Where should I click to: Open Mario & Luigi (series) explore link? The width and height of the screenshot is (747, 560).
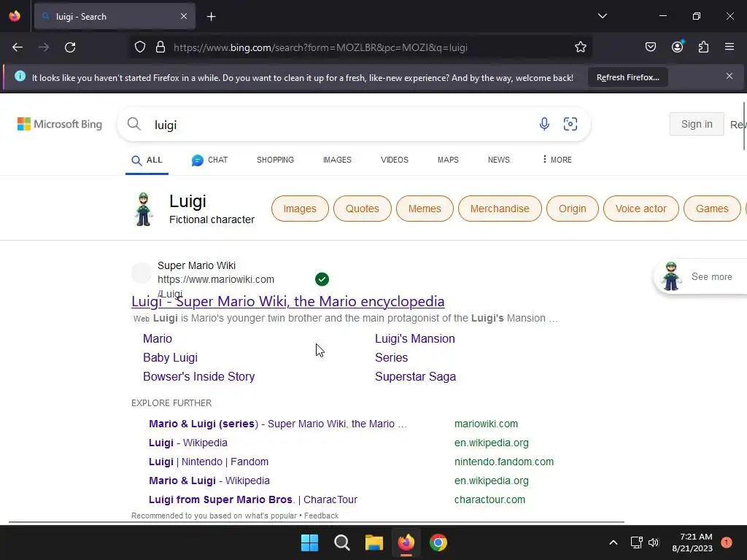pyautogui.click(x=278, y=424)
